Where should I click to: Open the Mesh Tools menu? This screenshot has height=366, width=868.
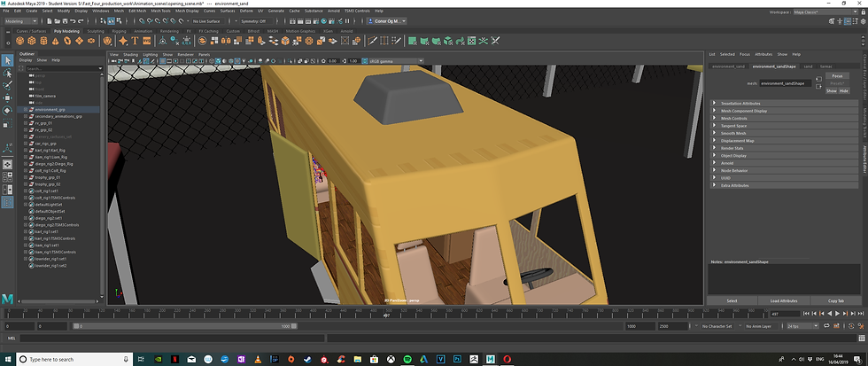(159, 11)
